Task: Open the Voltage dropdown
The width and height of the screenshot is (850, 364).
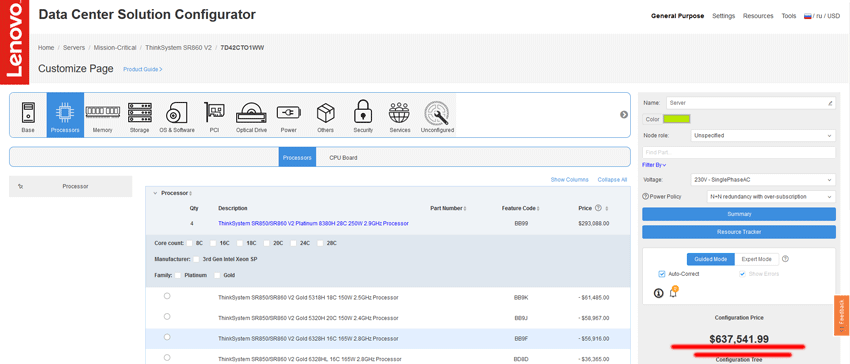Action: 763,180
